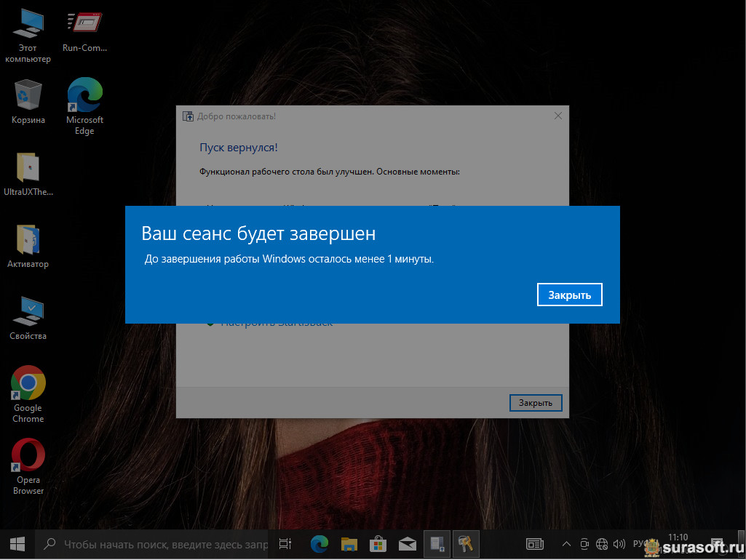Screen dimensions: 746x560
Task: Click the blue dialog's Закрыть button
Action: (x=569, y=295)
